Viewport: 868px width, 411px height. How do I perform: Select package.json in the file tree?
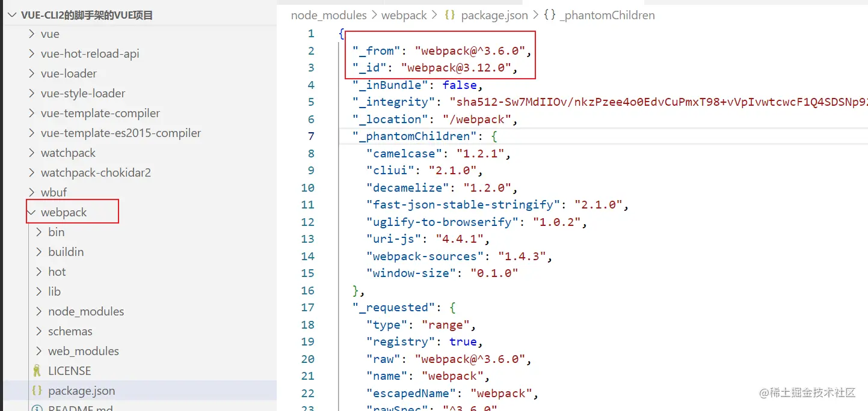point(82,391)
